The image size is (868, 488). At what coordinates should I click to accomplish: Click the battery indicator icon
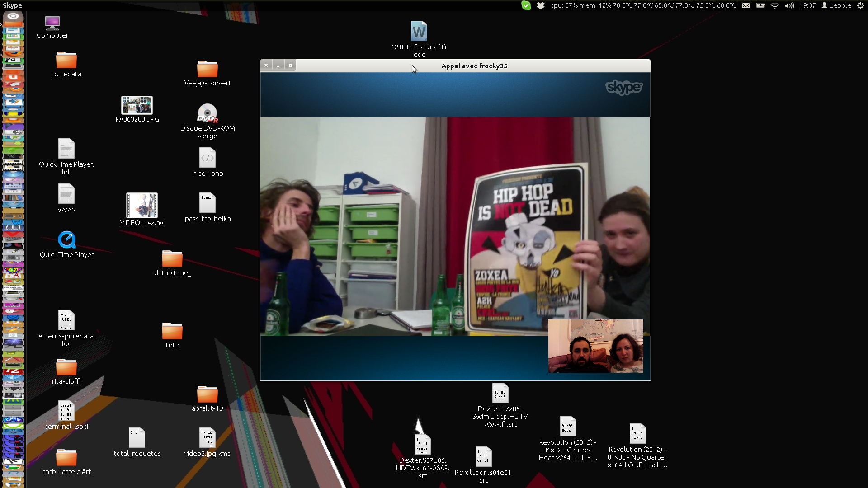760,5
